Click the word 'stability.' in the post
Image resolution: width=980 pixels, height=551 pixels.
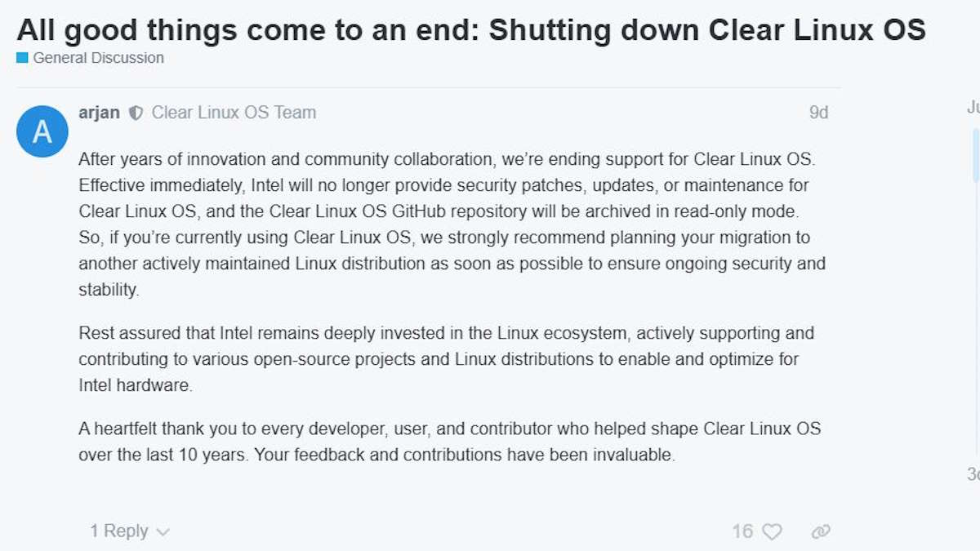click(109, 290)
